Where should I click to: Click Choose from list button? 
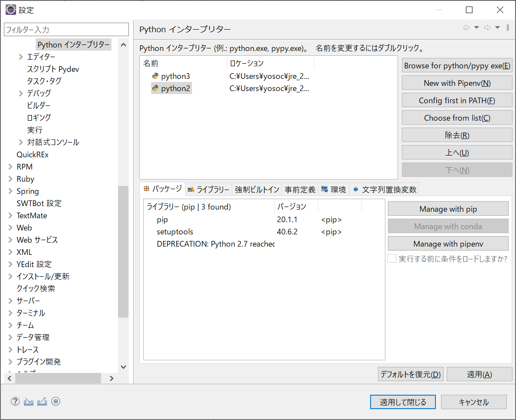pyautogui.click(x=457, y=118)
